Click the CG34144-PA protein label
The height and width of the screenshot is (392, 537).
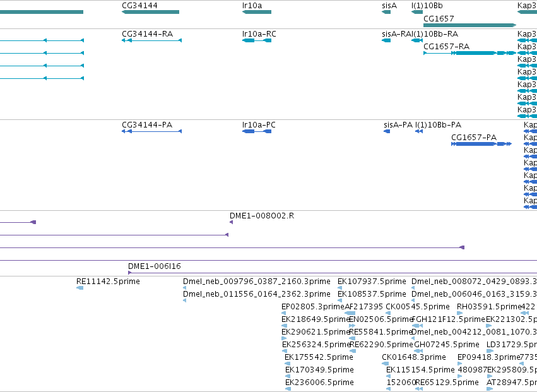pos(147,125)
